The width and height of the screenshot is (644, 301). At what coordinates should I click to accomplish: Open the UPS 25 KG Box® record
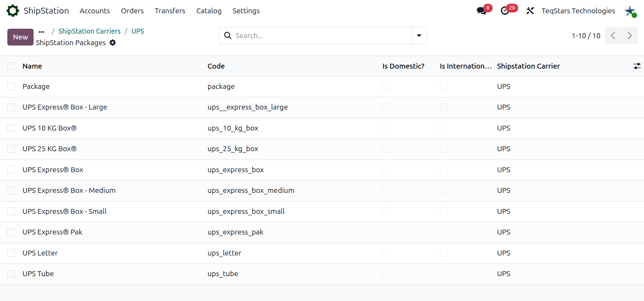pyautogui.click(x=50, y=149)
